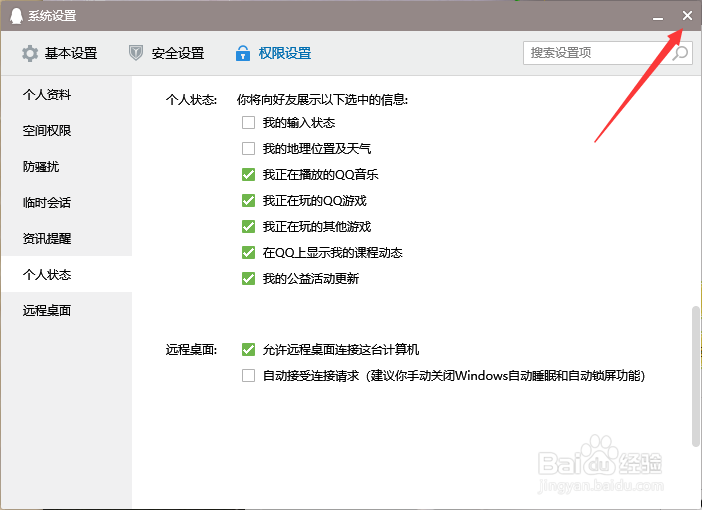
Task: Select the 权限设置 tab
Action: pos(274,53)
